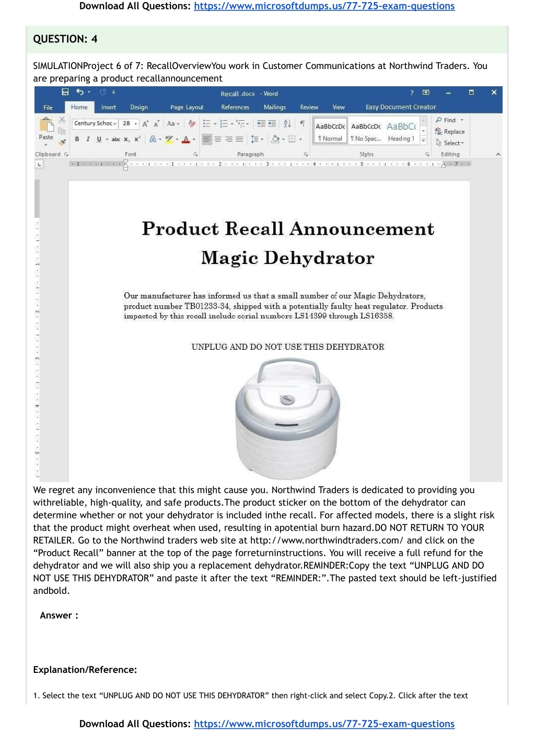The width and height of the screenshot is (535, 756).
Task: Collapse the ribbon with the chevron
Action: (498, 154)
